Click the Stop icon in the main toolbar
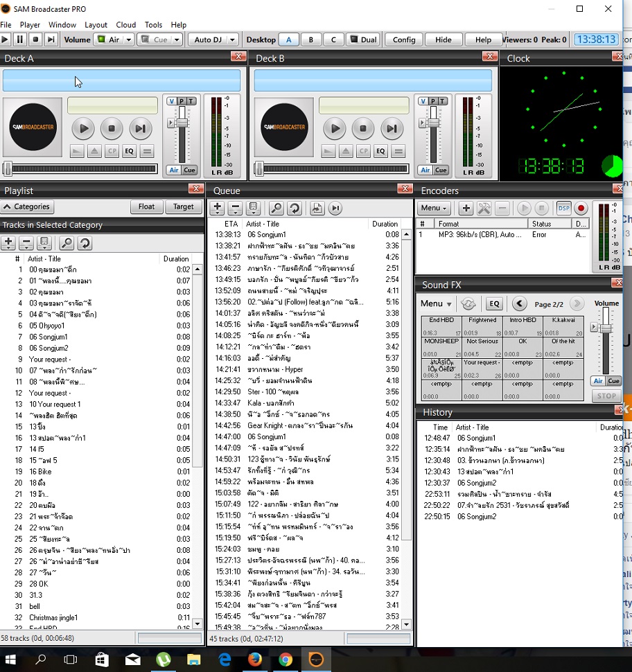The height and width of the screenshot is (672, 632). 35,39
